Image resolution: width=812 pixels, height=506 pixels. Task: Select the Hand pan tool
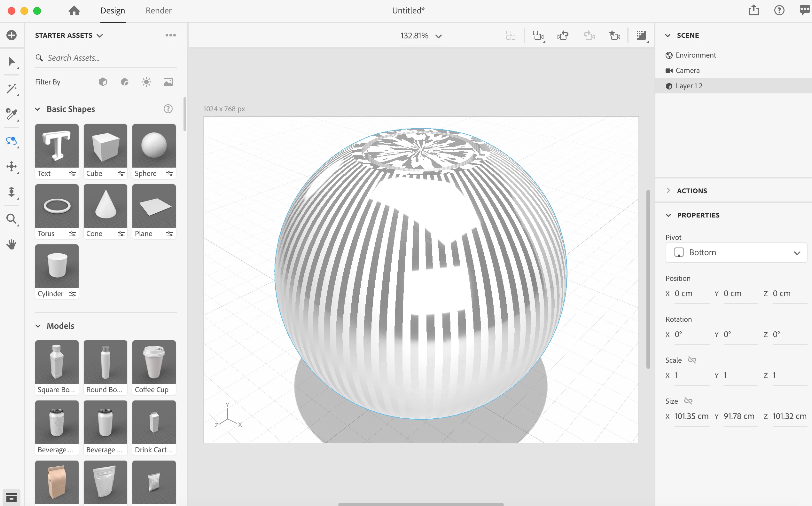click(12, 244)
